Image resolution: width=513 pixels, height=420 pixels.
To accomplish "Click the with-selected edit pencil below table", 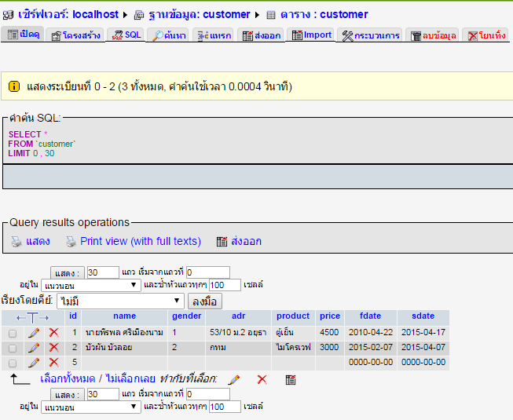I will [233, 379].
